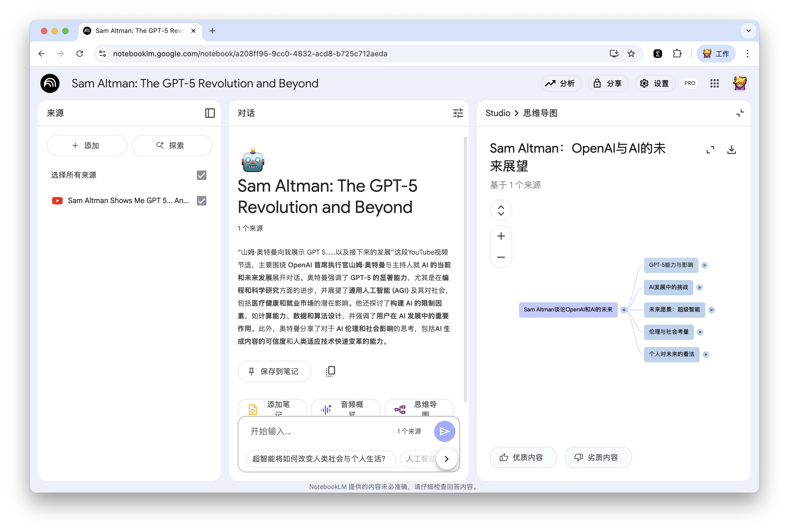789x532 pixels.
Task: Switch to the Sam Altman GPT-5 browser tab
Action: pos(140,31)
